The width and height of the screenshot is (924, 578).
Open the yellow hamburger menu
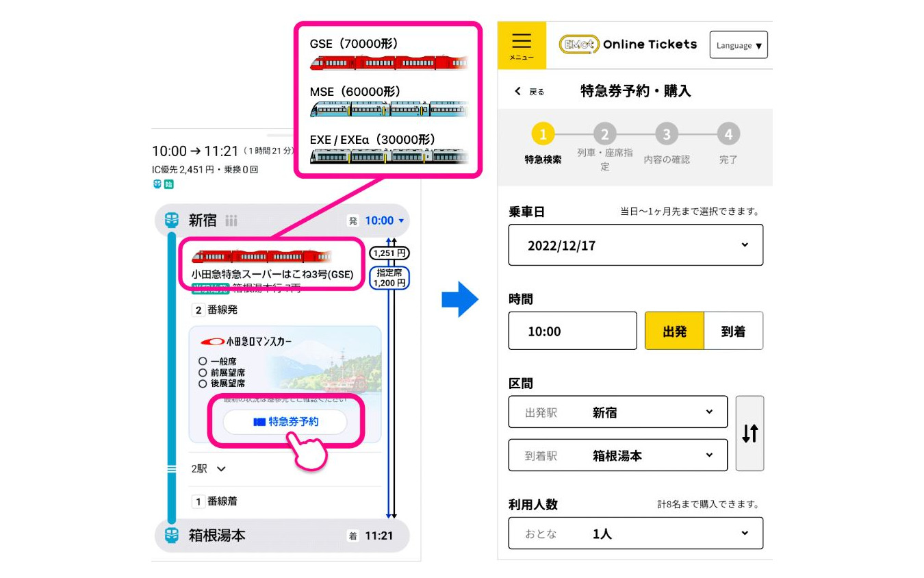point(522,45)
